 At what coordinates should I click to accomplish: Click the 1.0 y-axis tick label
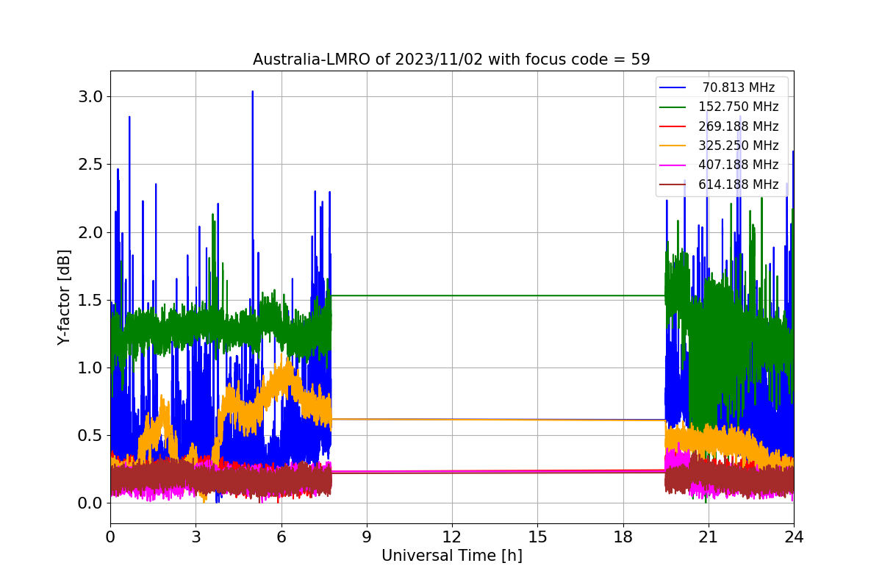click(92, 367)
